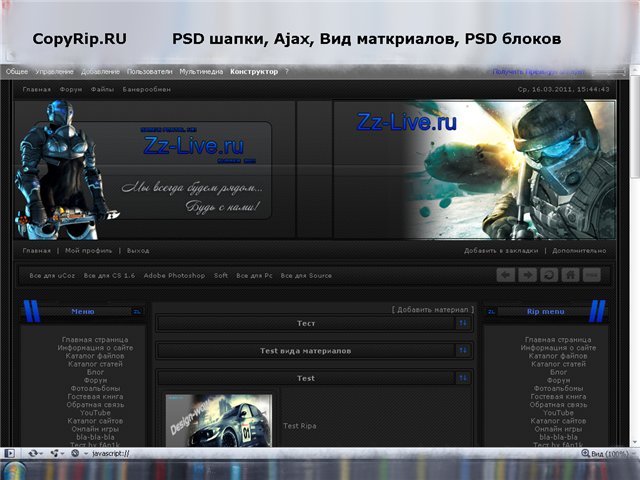Click Каталог файлов in left Меню block
Viewport: 640px width, 480px height.
coord(95,356)
